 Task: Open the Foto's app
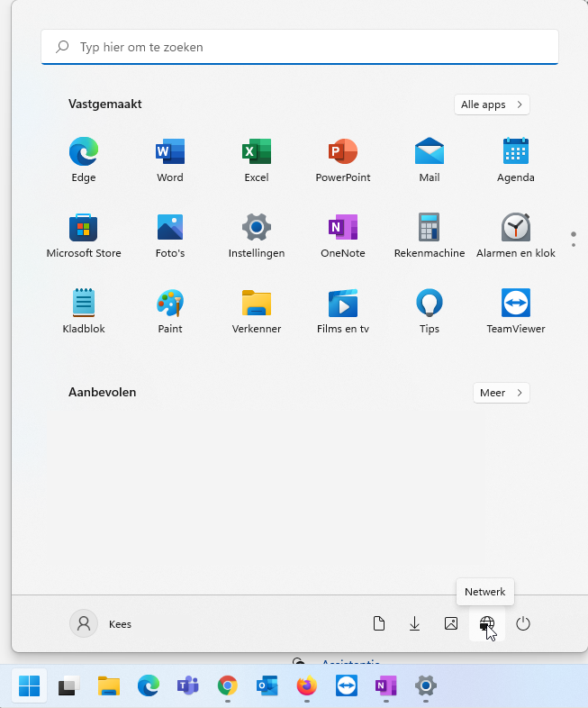[x=170, y=236]
